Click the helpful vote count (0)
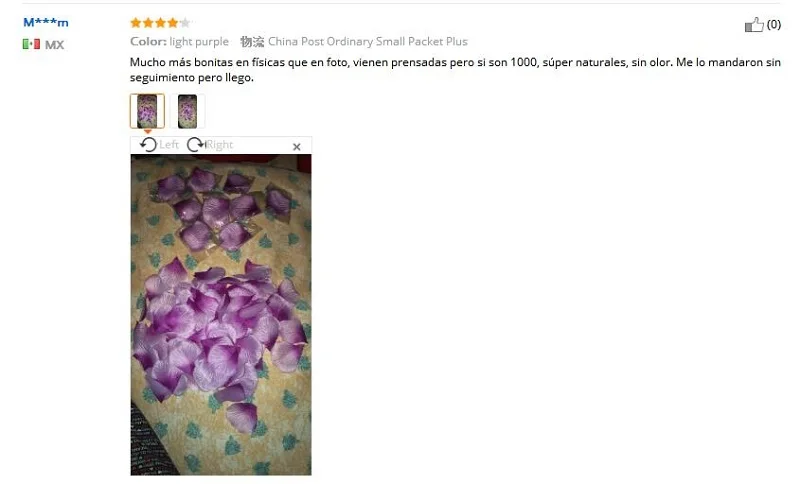The width and height of the screenshot is (800, 484). coord(773,24)
